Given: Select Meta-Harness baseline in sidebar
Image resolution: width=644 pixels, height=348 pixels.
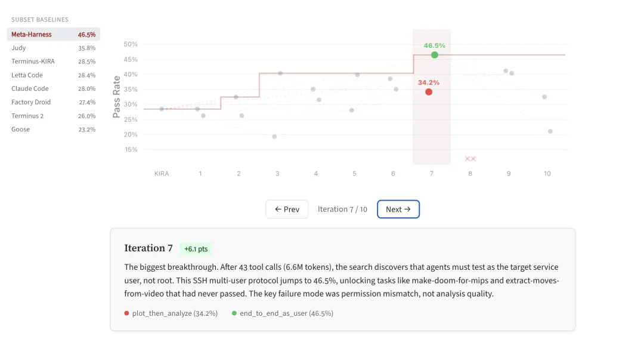Looking at the screenshot, I should click(x=53, y=35).
